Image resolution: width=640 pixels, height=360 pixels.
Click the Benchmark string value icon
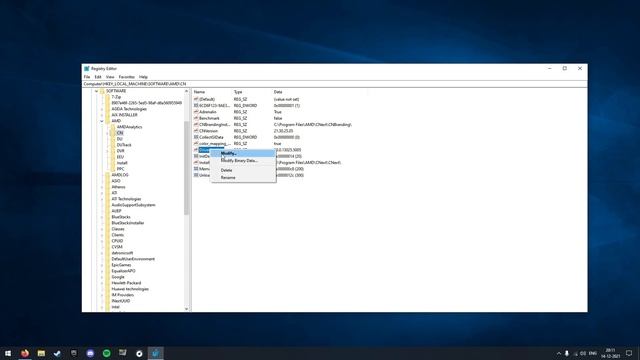coord(196,118)
